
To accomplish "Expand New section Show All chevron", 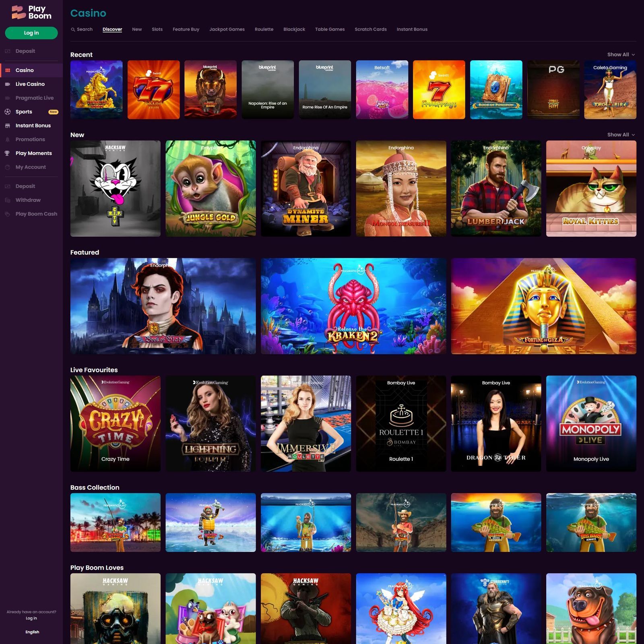I will [x=633, y=135].
